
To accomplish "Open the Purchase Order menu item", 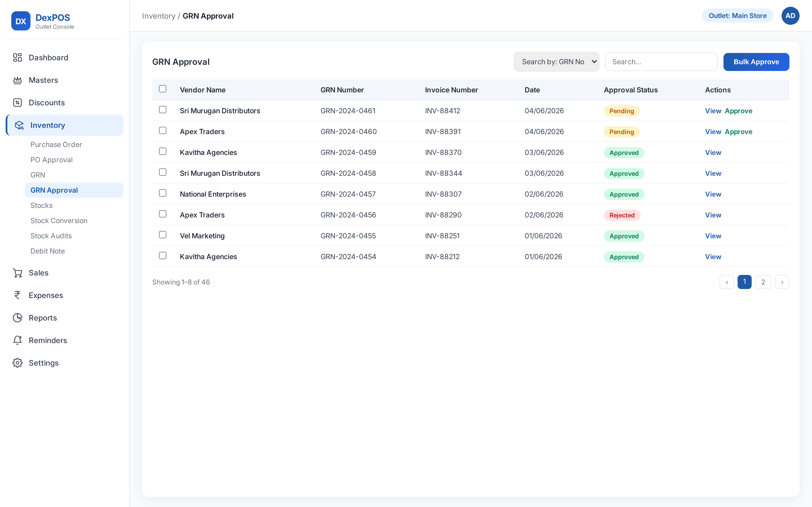I will click(56, 144).
